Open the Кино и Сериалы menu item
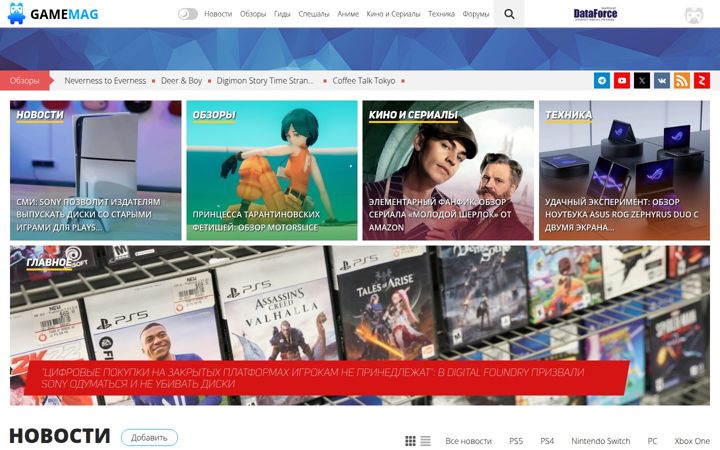The width and height of the screenshot is (720, 450). (x=393, y=14)
